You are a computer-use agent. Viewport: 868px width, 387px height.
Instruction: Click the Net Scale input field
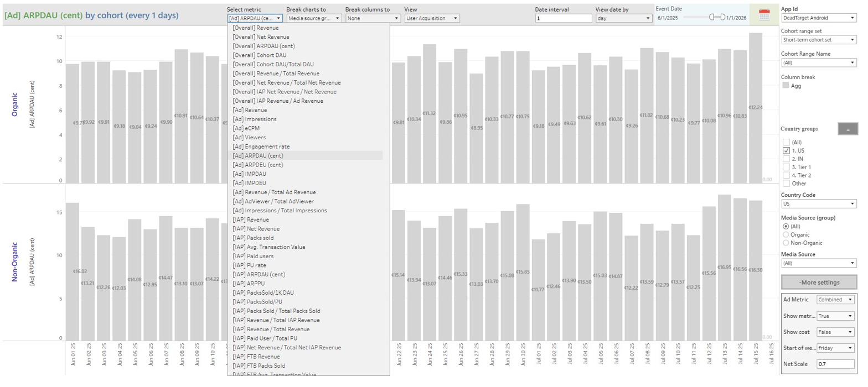coord(835,364)
